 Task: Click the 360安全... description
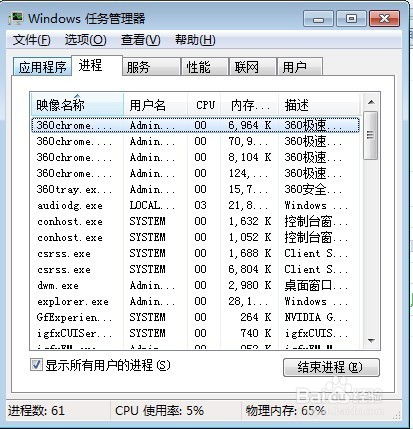click(x=313, y=189)
